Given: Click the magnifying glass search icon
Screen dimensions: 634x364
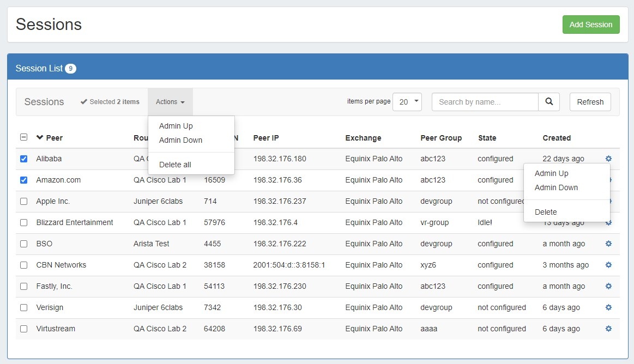Looking at the screenshot, I should click(x=549, y=102).
